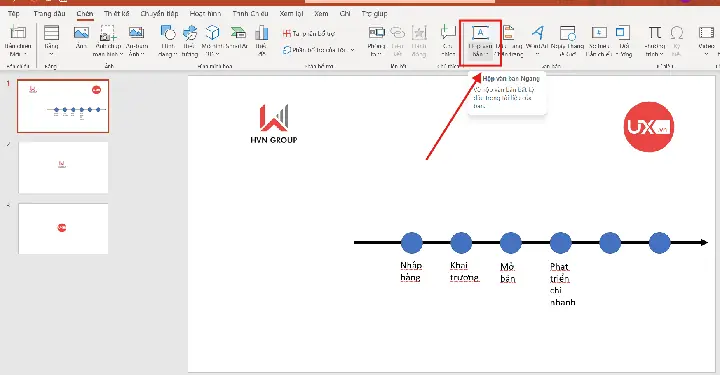Switch to the Thiết kế design tab

coord(116,14)
